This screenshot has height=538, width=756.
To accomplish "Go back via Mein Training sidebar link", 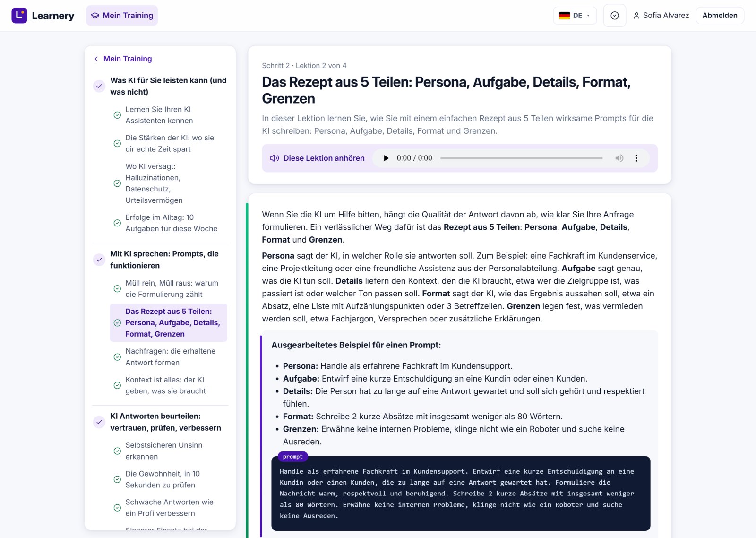I will click(123, 59).
